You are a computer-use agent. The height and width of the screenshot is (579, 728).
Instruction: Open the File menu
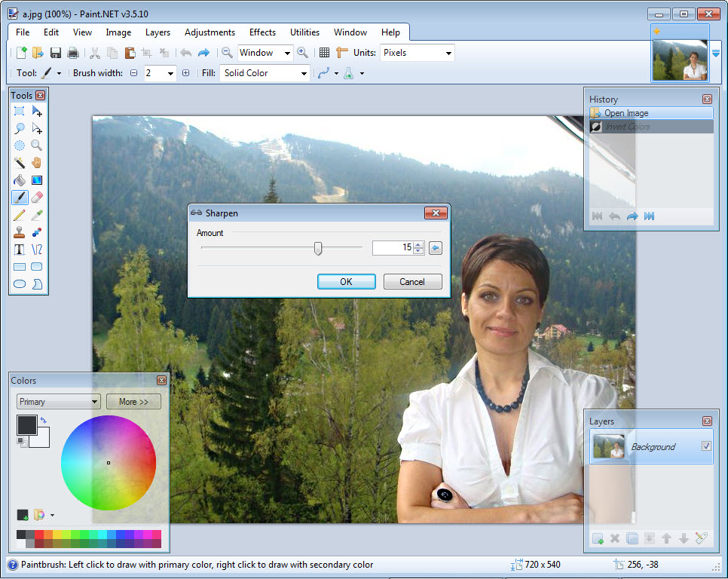tap(23, 32)
